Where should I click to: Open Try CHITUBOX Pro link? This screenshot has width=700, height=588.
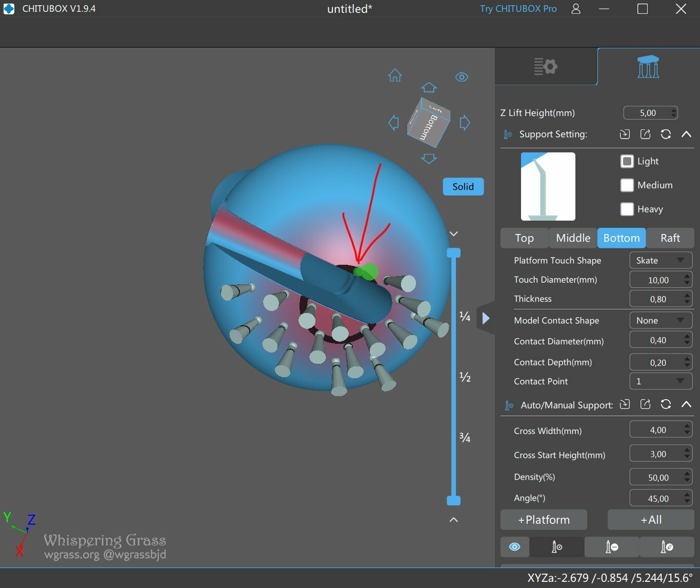518,9
